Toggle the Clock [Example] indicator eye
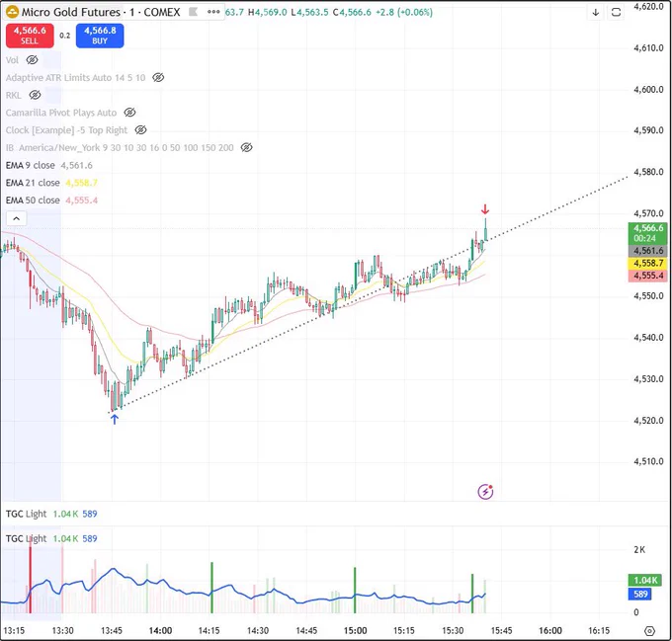The image size is (672, 641). [140, 130]
